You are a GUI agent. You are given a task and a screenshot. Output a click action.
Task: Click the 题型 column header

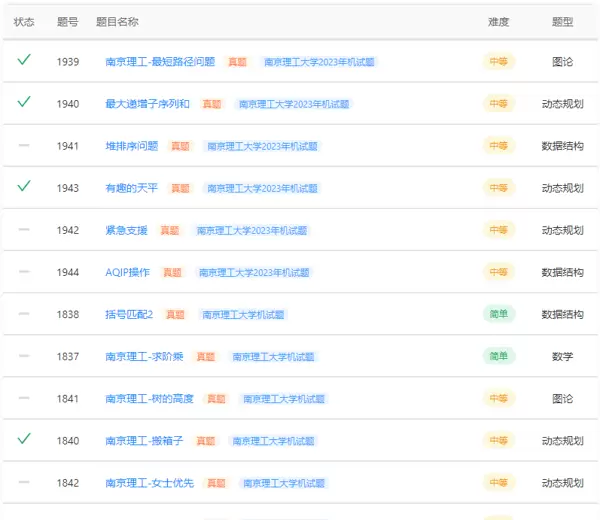562,21
